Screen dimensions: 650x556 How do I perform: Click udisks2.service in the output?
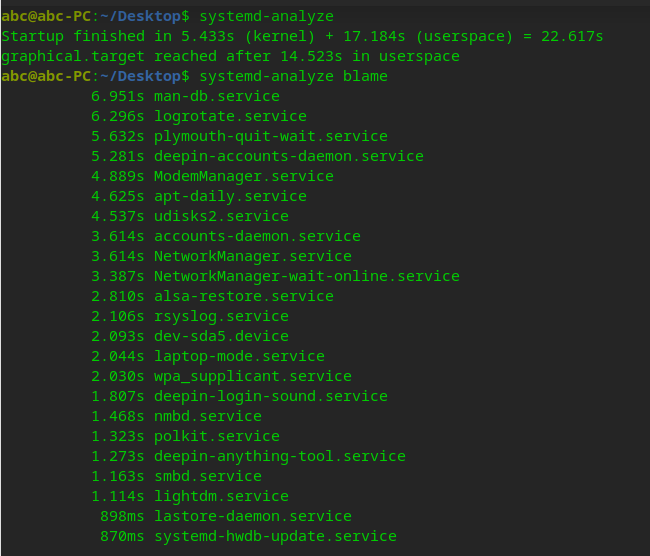(x=221, y=216)
